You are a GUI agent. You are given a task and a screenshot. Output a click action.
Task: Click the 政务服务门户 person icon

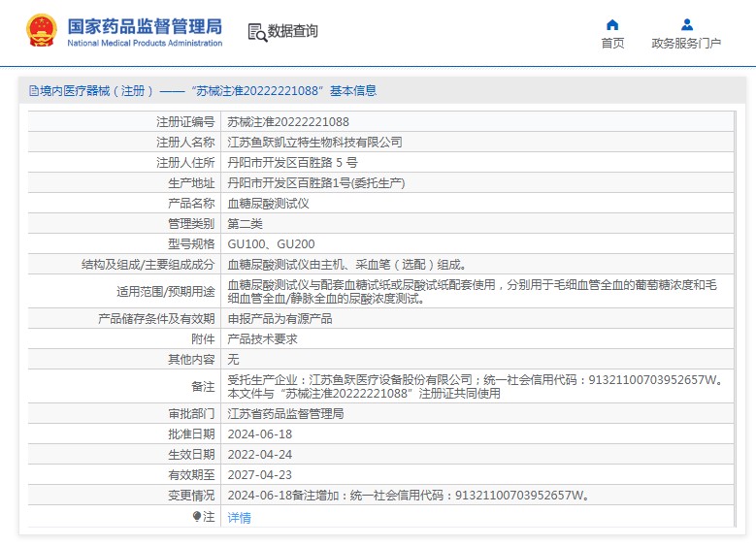coord(686,24)
